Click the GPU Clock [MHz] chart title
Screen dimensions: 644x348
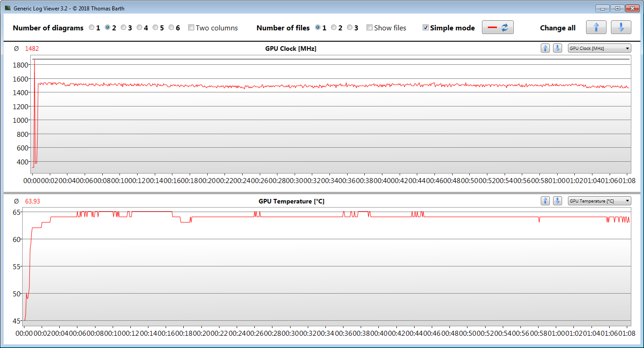[291, 48]
